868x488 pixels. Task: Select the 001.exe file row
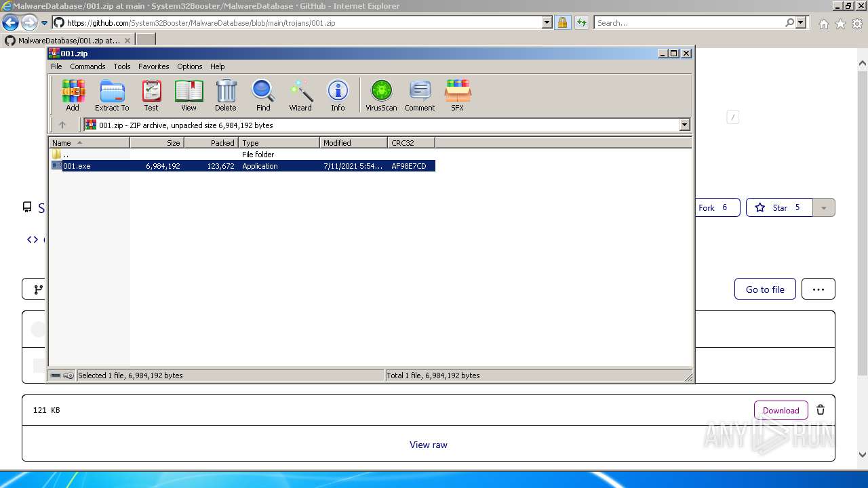[243, 166]
